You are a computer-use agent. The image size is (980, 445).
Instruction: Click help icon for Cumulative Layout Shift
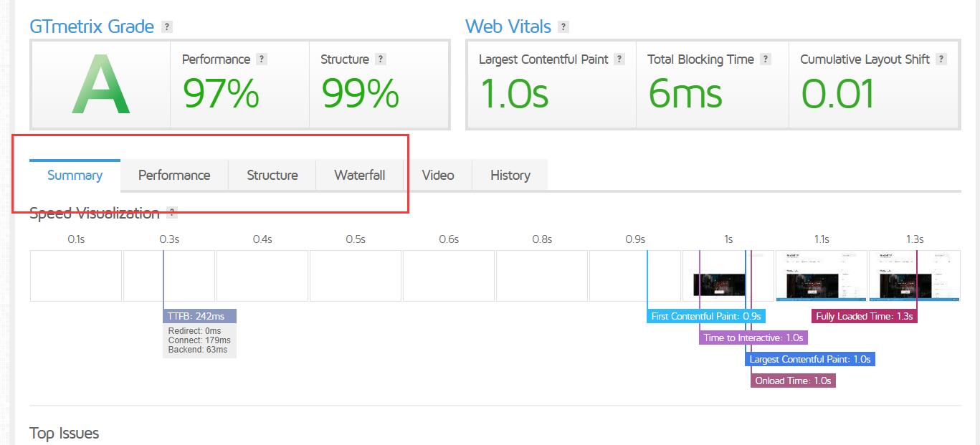[941, 59]
